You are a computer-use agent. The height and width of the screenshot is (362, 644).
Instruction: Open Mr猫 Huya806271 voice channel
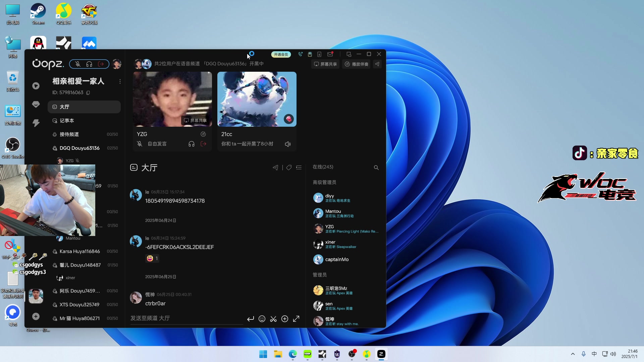(84, 318)
